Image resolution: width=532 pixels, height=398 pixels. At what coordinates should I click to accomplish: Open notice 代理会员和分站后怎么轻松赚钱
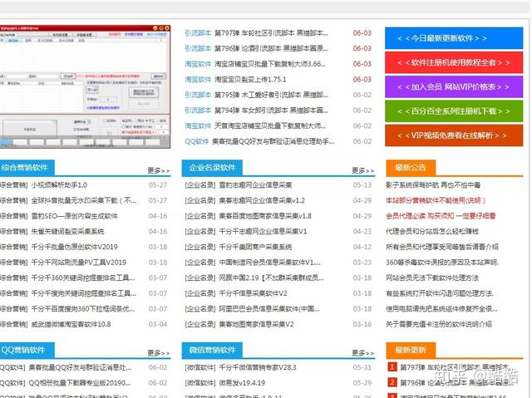click(x=432, y=232)
